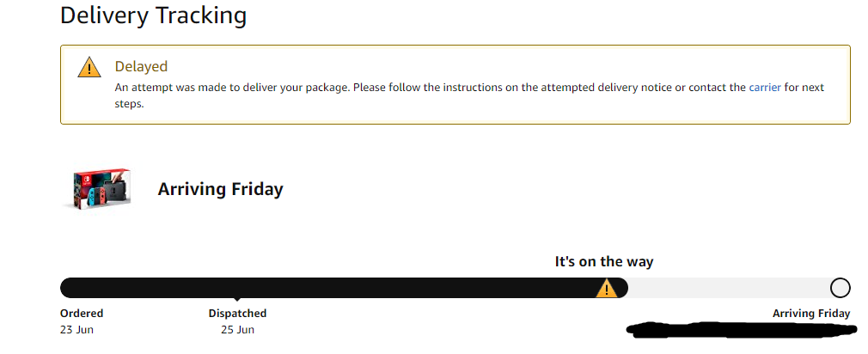868x354 pixels.
Task: Click the Dispatched milestone label
Action: [237, 314]
